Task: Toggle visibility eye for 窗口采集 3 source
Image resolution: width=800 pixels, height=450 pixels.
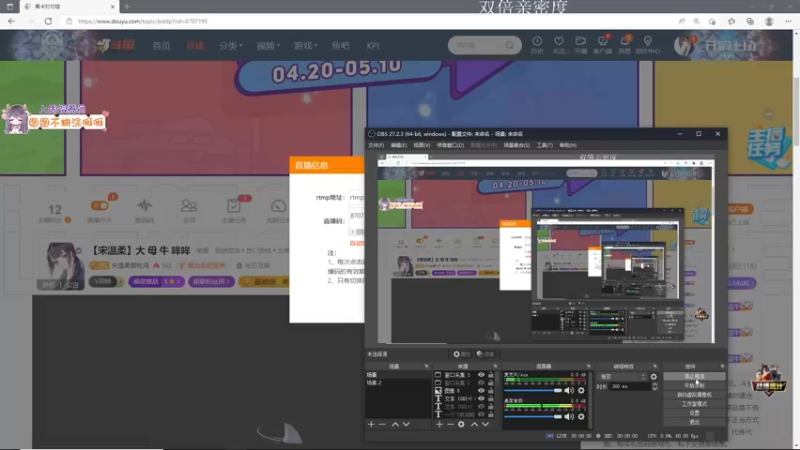Action: pos(481,375)
